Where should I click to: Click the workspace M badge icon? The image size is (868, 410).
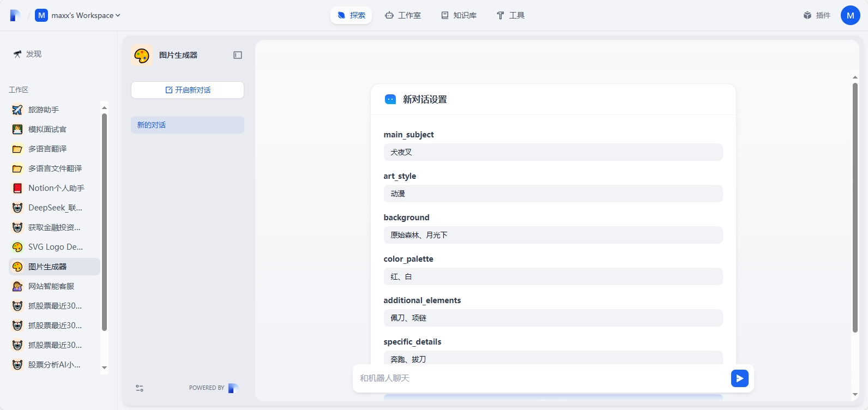pyautogui.click(x=41, y=15)
